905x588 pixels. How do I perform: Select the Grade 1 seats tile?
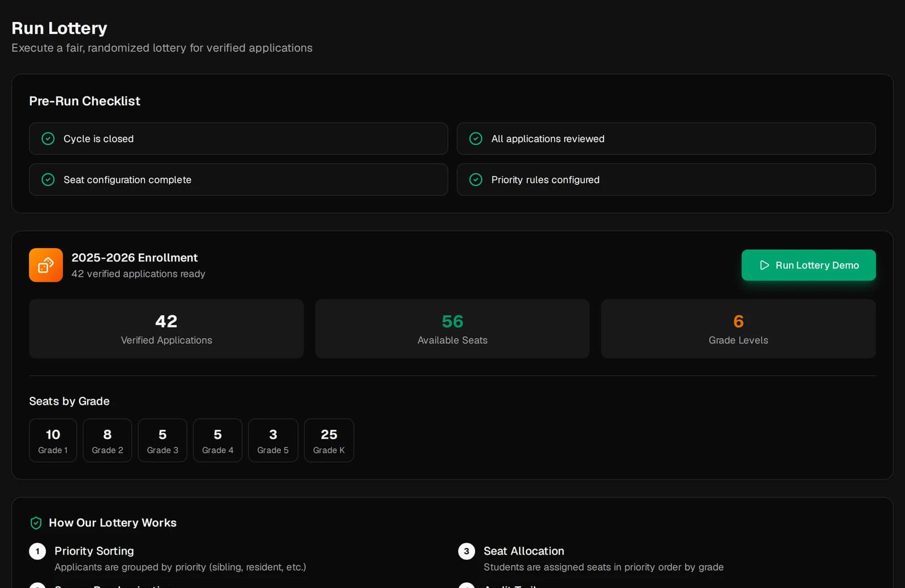click(53, 440)
